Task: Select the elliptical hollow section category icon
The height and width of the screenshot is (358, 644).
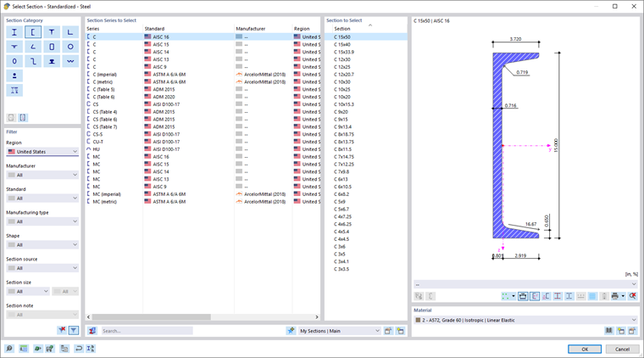Action: pyautogui.click(x=14, y=61)
